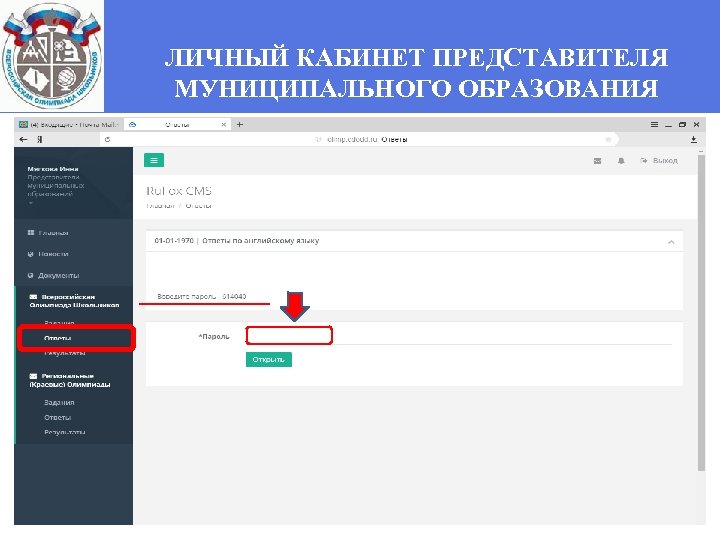Image resolution: width=720 pixels, height=540 pixels.
Task: Go back using browser back arrow
Action: pos(23,139)
